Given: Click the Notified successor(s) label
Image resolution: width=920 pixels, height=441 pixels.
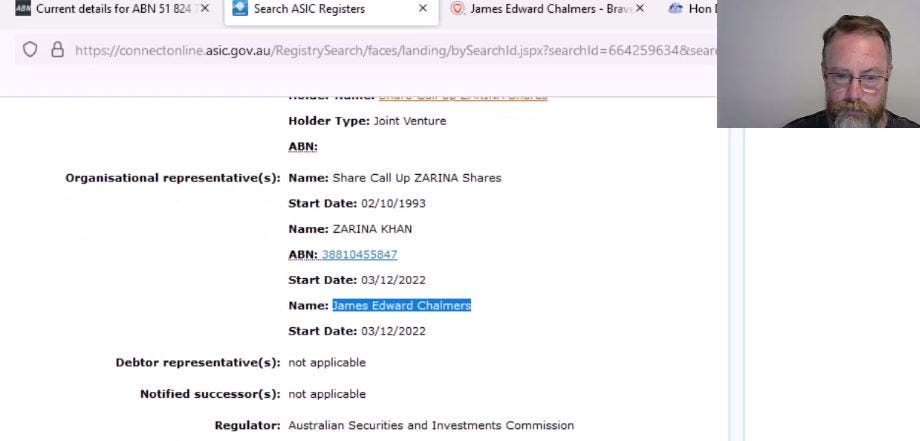Looking at the screenshot, I should 211,394.
